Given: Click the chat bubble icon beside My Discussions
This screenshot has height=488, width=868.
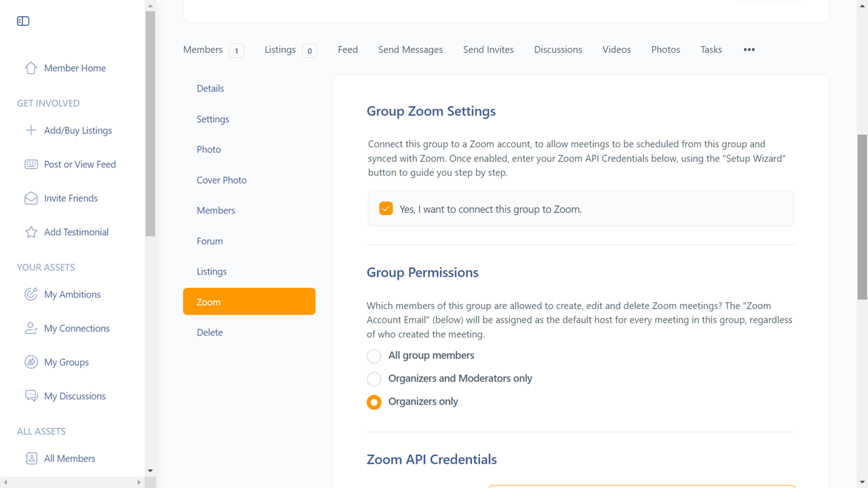Looking at the screenshot, I should tap(31, 396).
